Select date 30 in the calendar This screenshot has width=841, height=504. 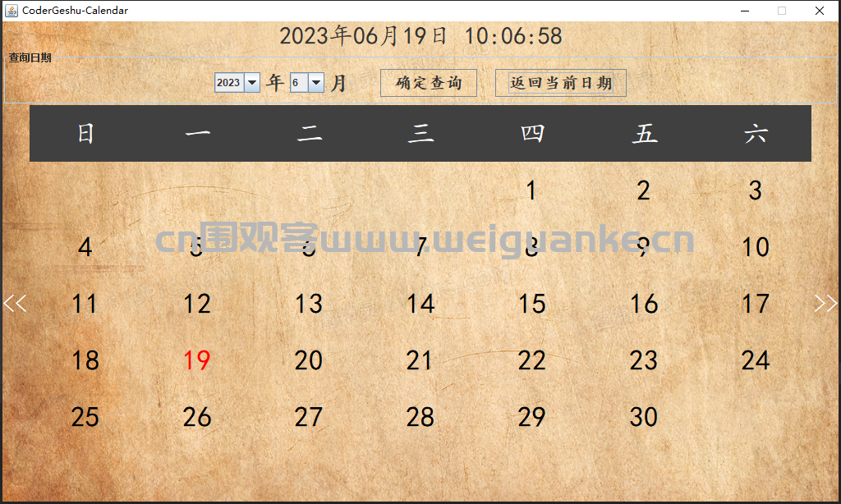point(644,417)
